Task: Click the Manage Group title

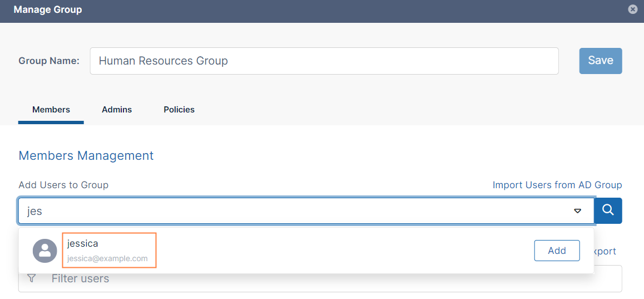Action: coord(48,9)
